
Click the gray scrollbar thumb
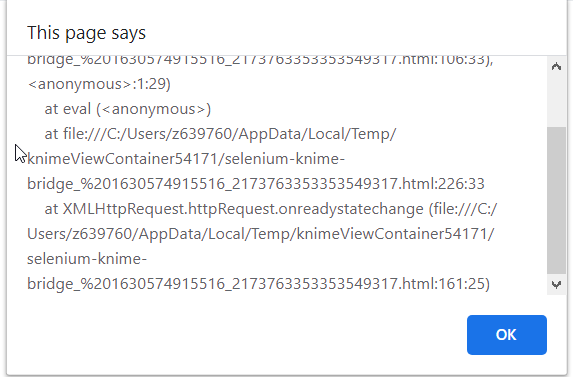point(556,200)
